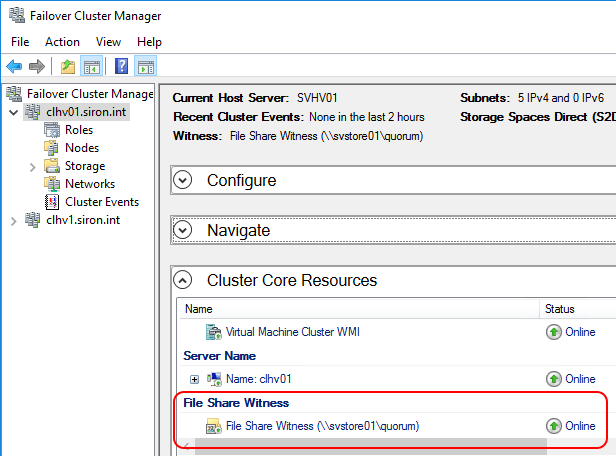Click the Networks tree icon

(x=52, y=184)
